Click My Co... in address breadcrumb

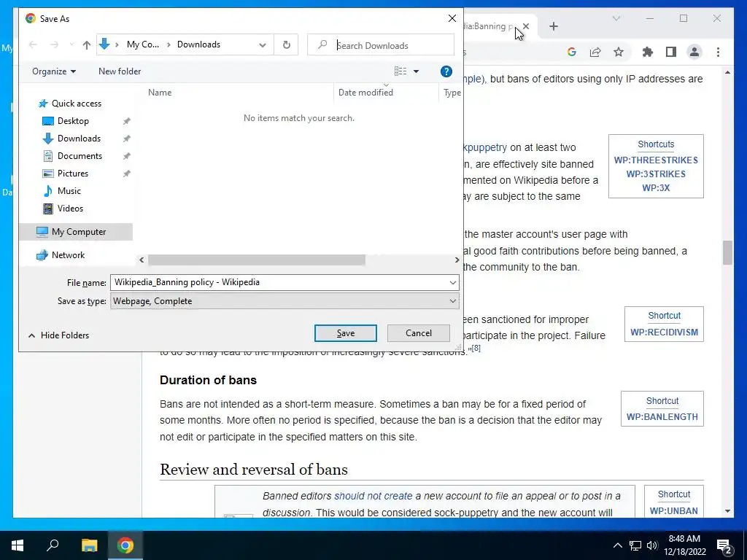coord(143,44)
